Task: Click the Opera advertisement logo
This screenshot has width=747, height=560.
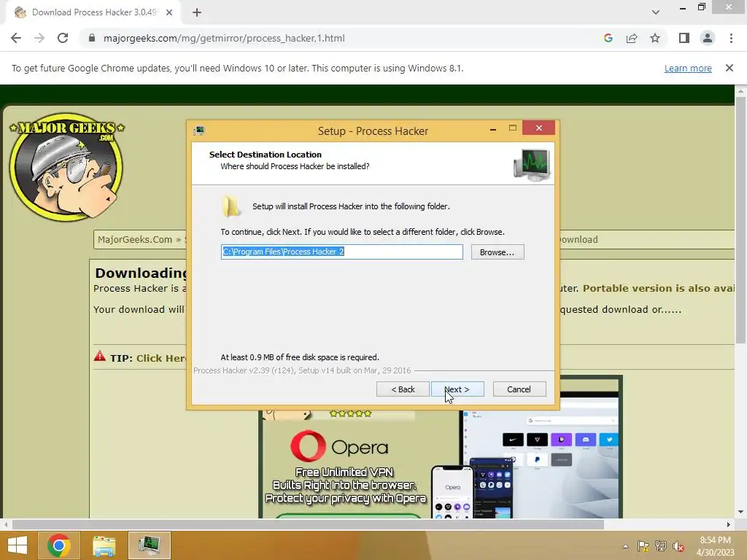Action: click(339, 446)
